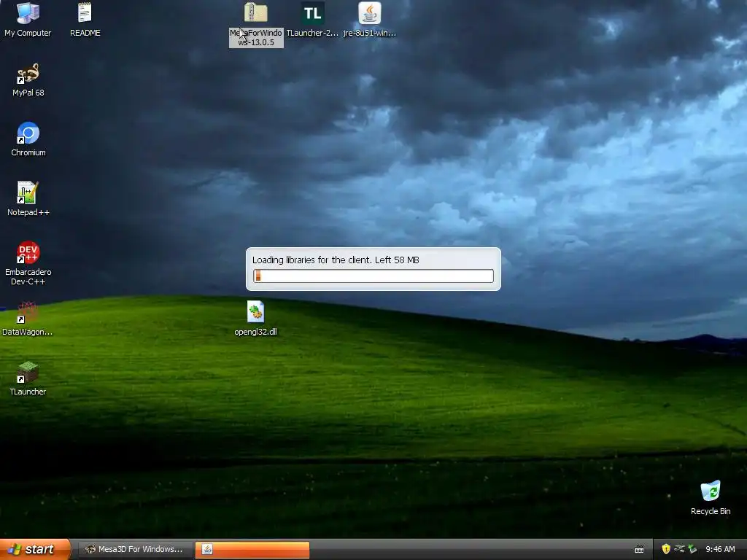Click 'Loading libraries for the client' text
This screenshot has height=560, width=747.
tap(311, 260)
